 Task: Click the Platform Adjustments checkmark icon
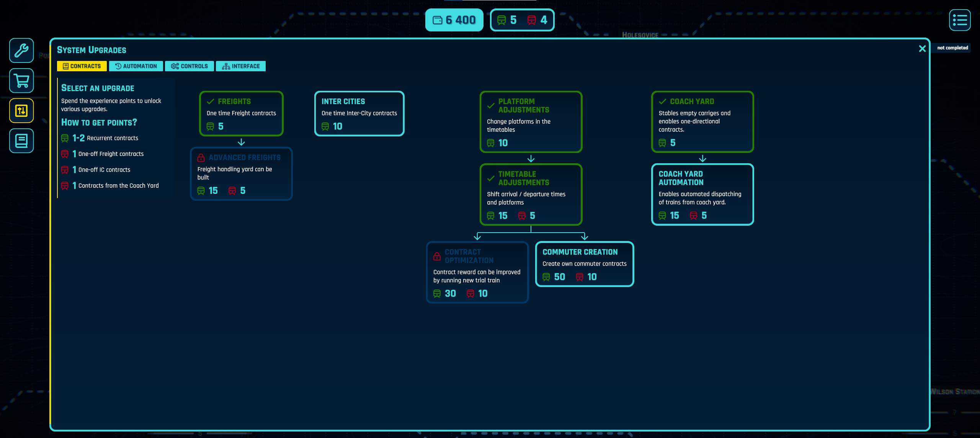pos(491,106)
